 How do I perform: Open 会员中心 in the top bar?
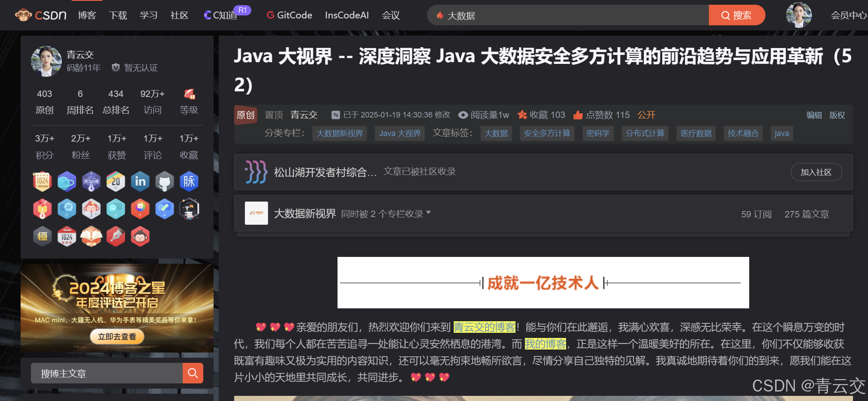pyautogui.click(x=849, y=15)
